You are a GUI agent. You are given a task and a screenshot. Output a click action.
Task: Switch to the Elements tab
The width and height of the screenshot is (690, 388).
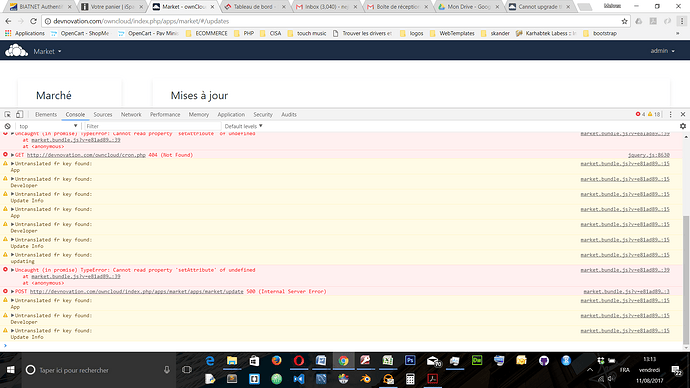[x=46, y=114]
